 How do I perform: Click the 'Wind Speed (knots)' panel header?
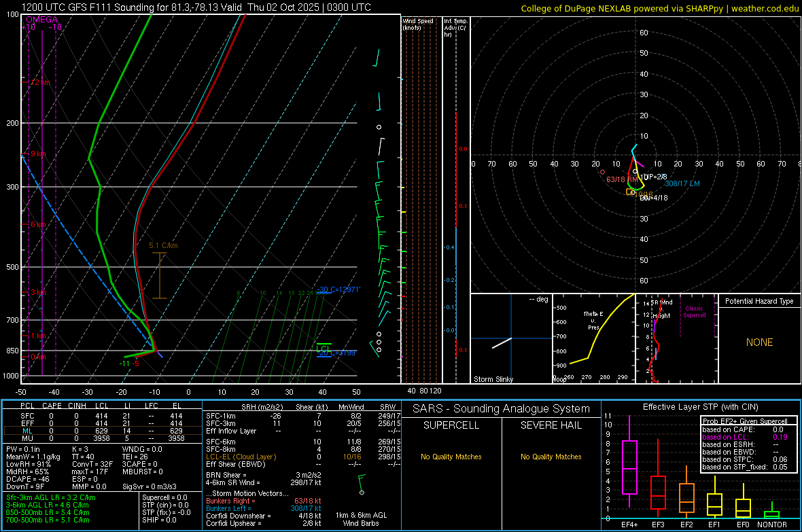(418, 24)
